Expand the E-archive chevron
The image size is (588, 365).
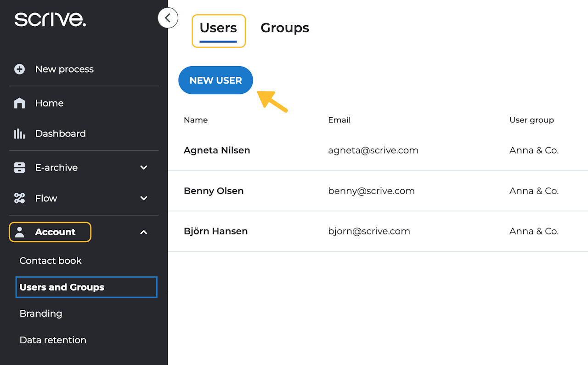pyautogui.click(x=144, y=168)
